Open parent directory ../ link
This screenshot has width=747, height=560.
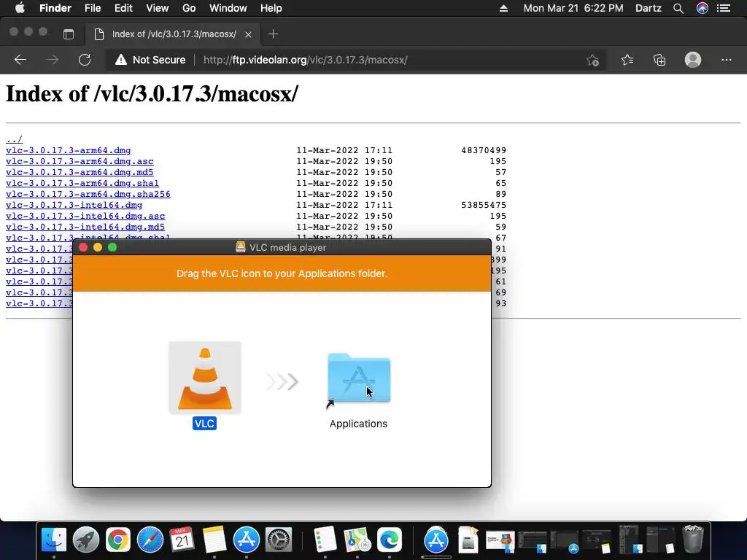pos(15,139)
